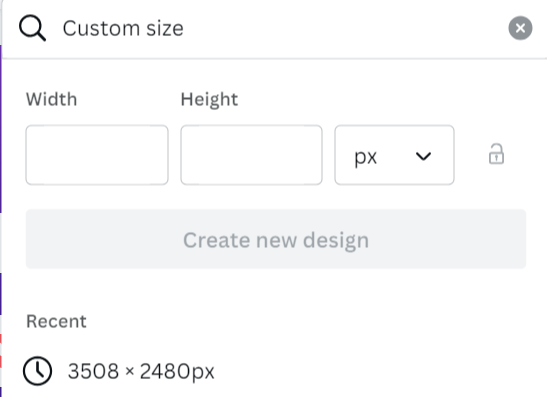Unlock proportions with padlock icon

496,154
